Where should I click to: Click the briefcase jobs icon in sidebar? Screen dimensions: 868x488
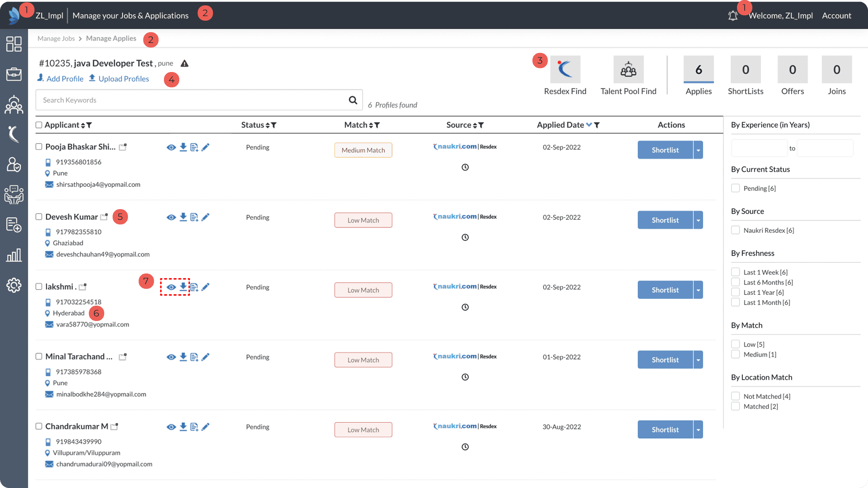pyautogui.click(x=14, y=74)
